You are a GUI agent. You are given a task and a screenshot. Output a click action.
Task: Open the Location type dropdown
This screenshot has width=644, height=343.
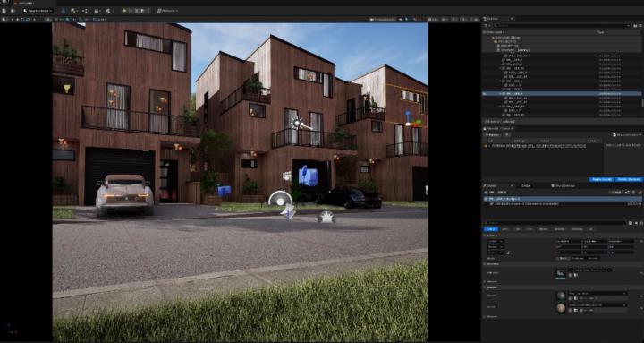click(496, 241)
